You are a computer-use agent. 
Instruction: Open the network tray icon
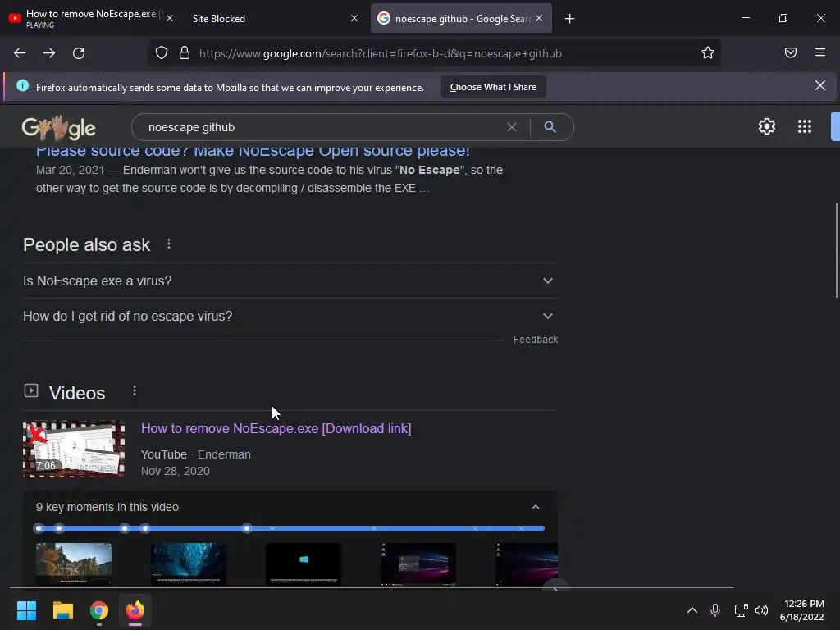(741, 610)
